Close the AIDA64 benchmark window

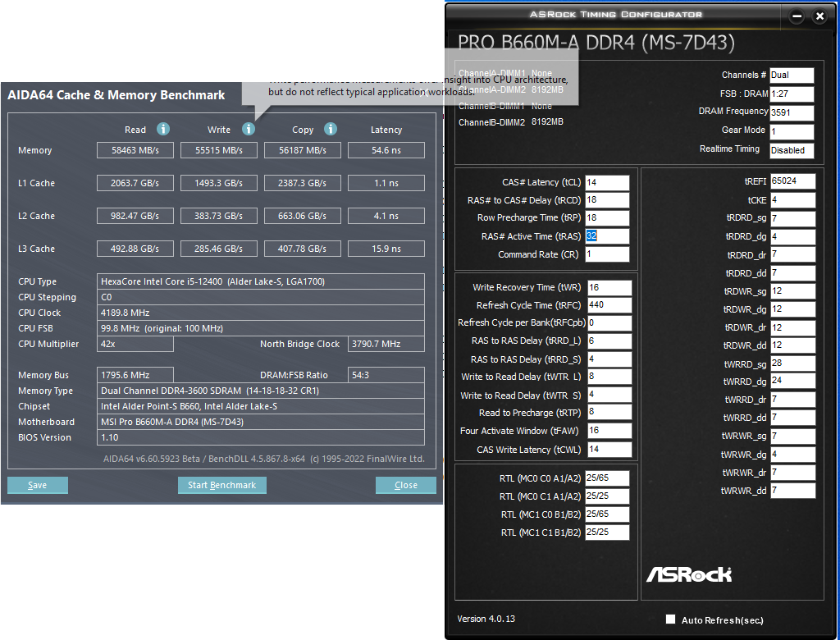tap(405, 485)
